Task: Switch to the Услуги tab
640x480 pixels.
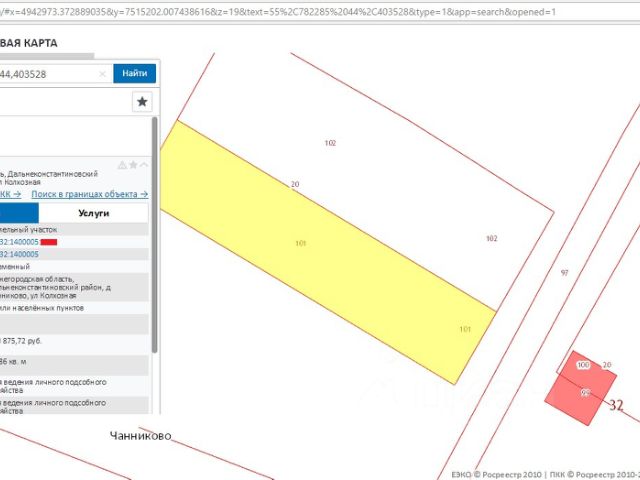Action: click(93, 213)
